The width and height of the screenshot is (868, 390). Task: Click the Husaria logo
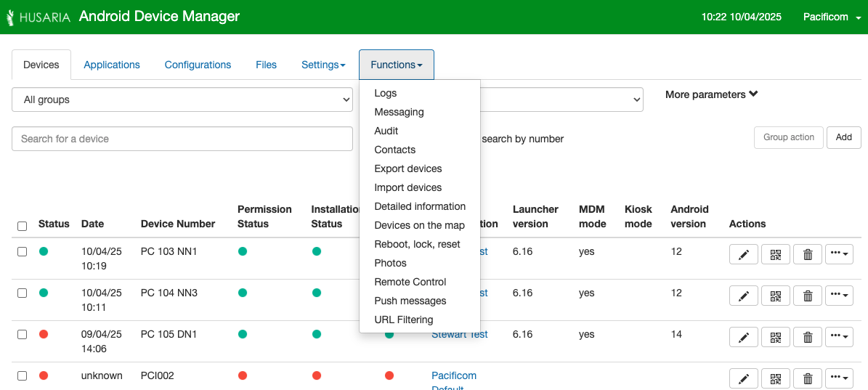click(38, 17)
